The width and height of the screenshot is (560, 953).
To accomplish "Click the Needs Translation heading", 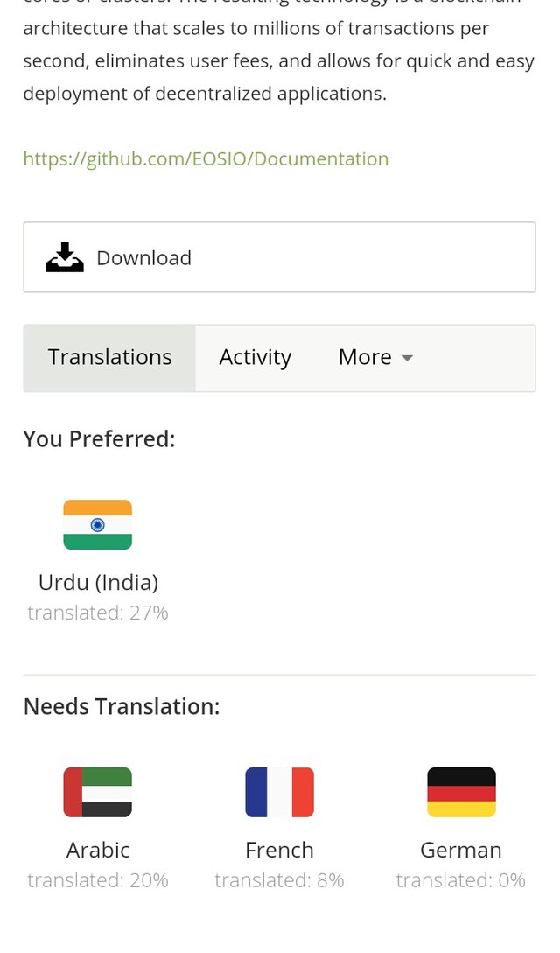I will click(122, 706).
